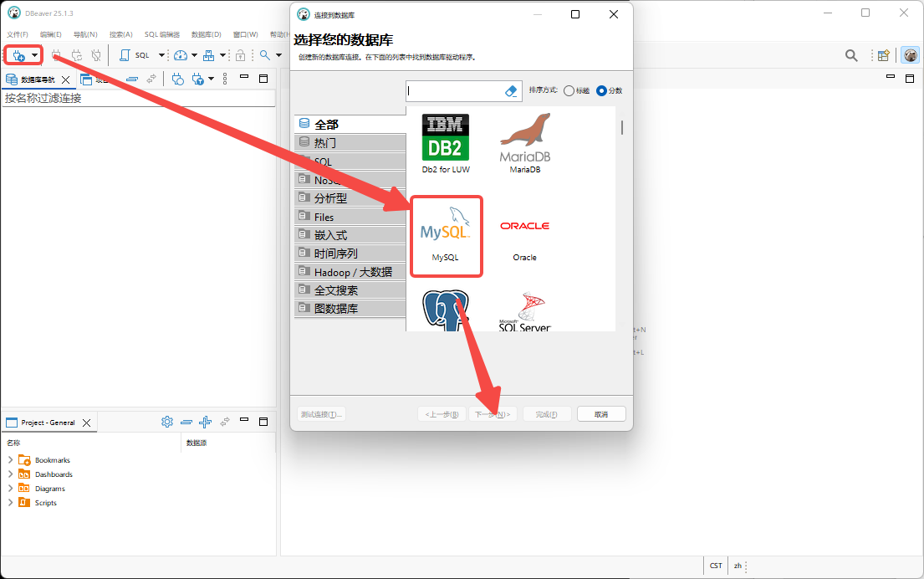Select the 分数 sort radio button
The height and width of the screenshot is (579, 924).
pyautogui.click(x=602, y=91)
